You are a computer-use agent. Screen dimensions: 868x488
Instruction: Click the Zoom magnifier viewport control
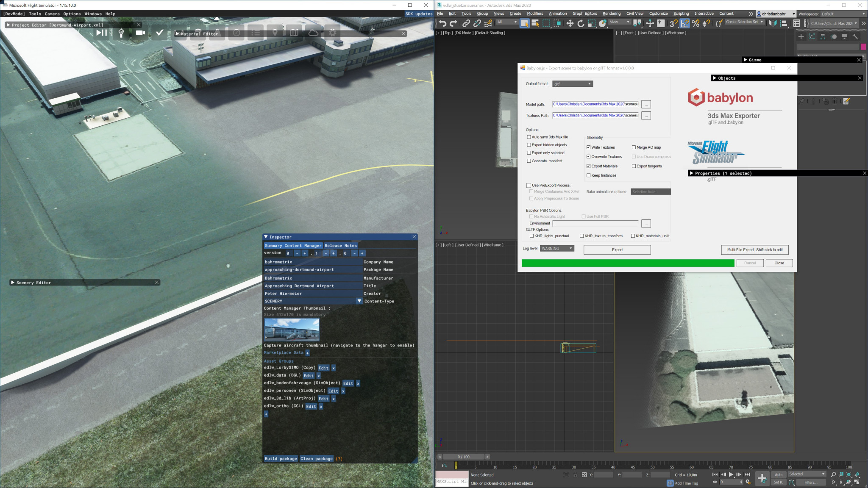pos(833,474)
